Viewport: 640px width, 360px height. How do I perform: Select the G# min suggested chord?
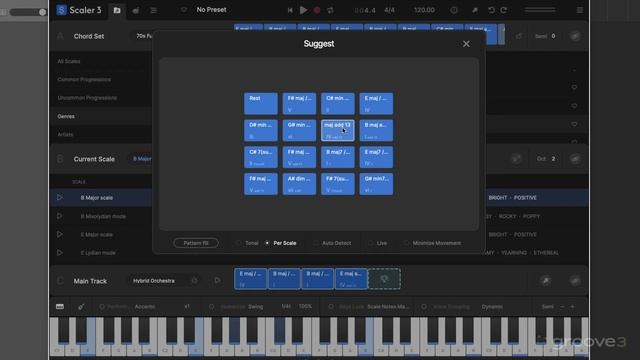point(299,130)
